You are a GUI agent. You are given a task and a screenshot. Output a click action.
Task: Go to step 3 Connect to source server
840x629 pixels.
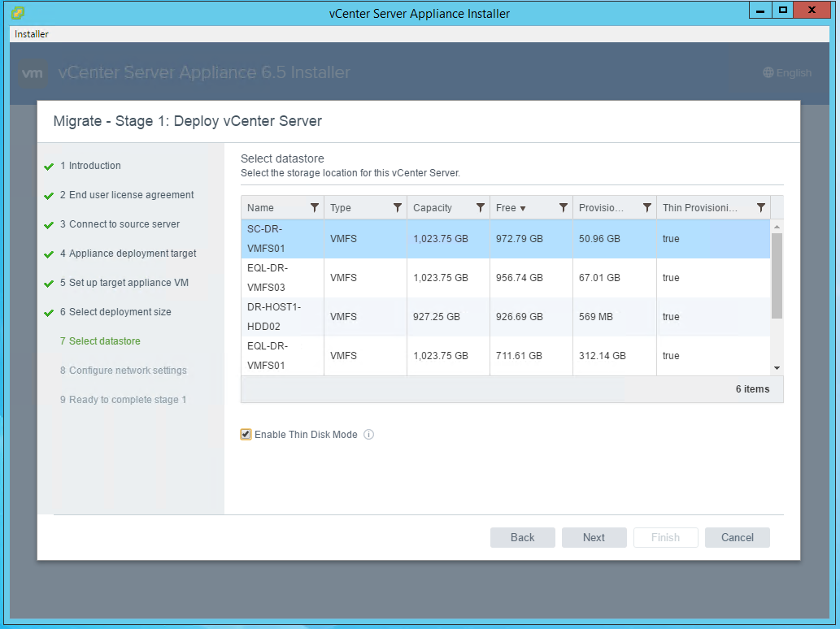120,224
